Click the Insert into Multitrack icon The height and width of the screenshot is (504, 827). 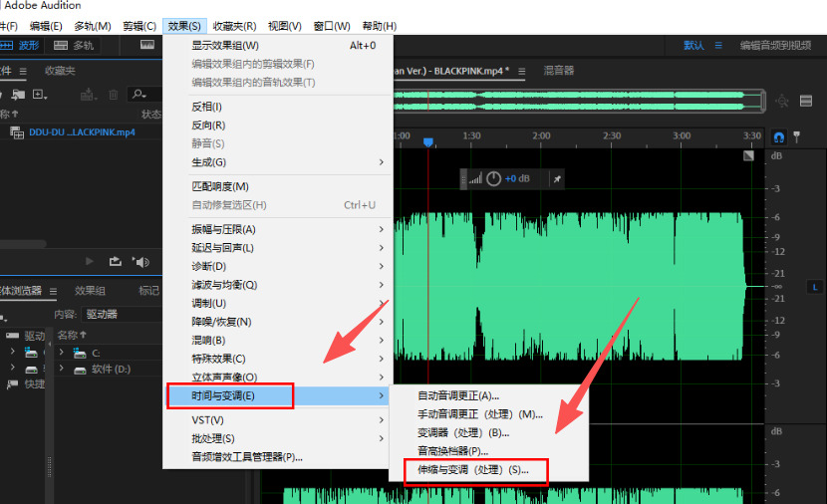(88, 95)
